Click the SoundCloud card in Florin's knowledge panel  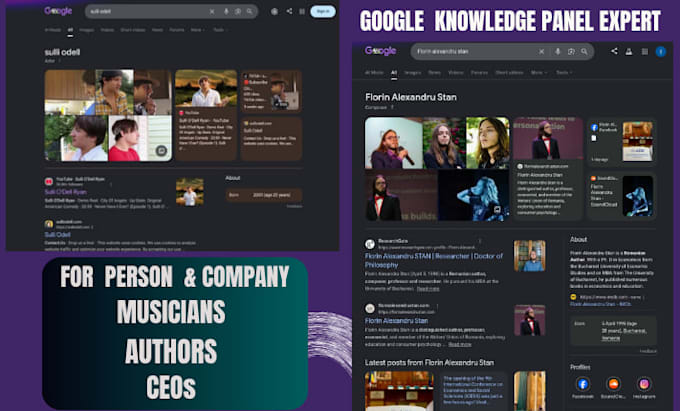621,196
